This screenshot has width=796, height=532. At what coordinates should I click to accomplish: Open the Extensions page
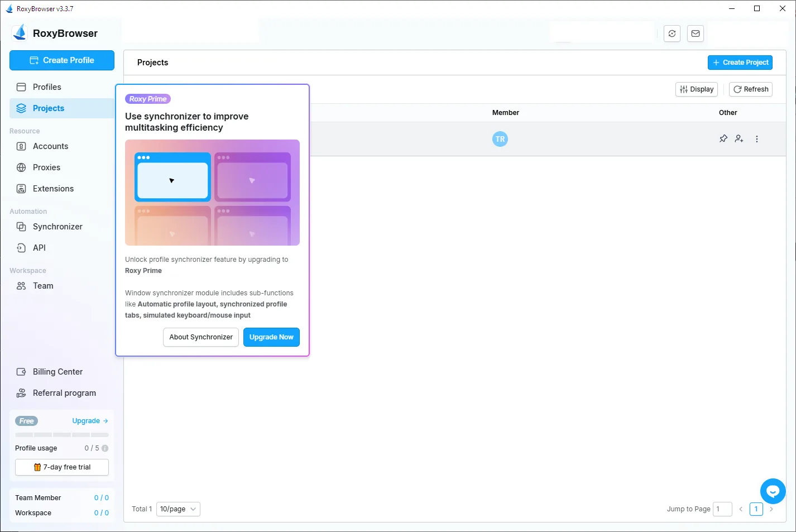point(62,189)
